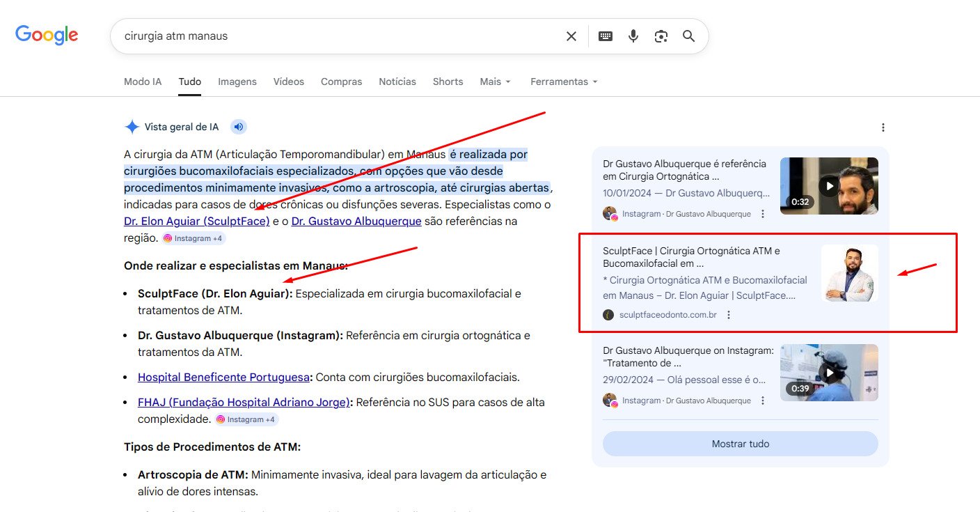Click the Instagram +4 chip after 'região.'
Image resolution: width=980 pixels, height=512 pixels.
point(193,238)
